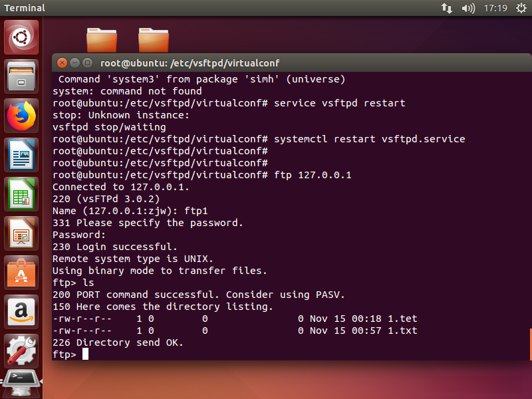Click the 'Connected to 127.0.0.1.' line

tap(121, 187)
